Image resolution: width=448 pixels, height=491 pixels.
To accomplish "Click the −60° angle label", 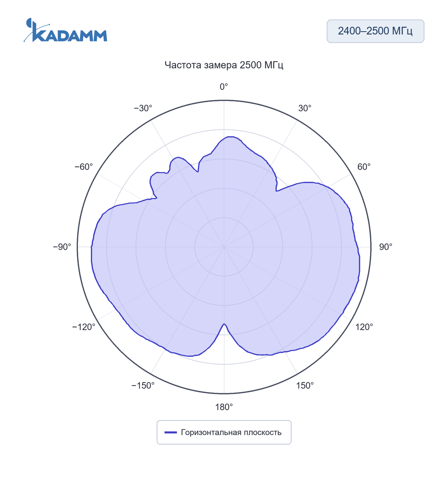I will [84, 167].
